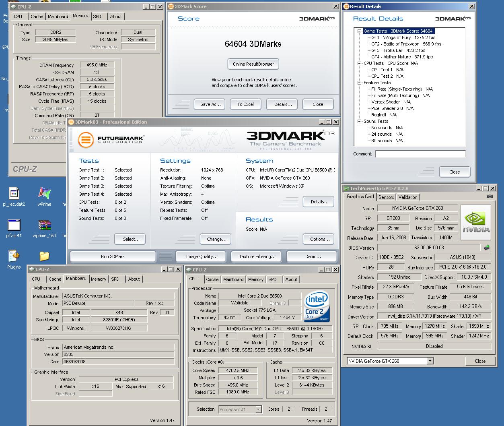Viewport: 504px width, 426px height.
Task: Click the Driver Version field in GPU-Z
Action: [434, 316]
